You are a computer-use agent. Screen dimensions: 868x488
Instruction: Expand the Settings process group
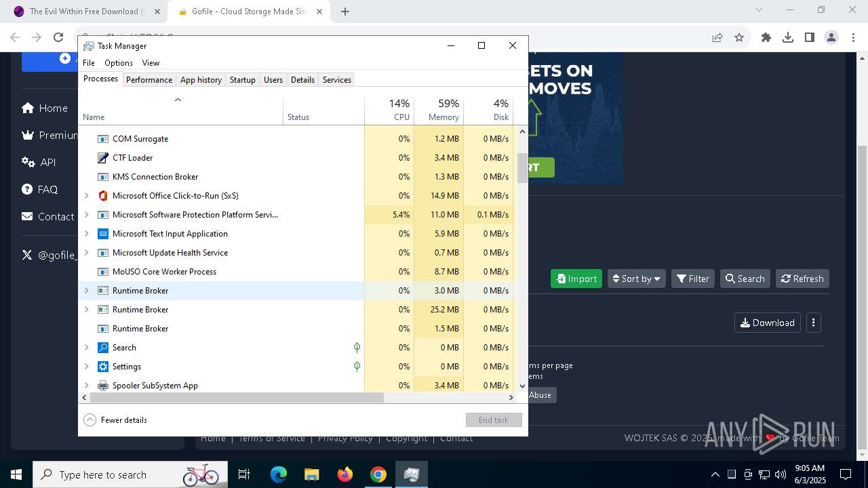86,367
